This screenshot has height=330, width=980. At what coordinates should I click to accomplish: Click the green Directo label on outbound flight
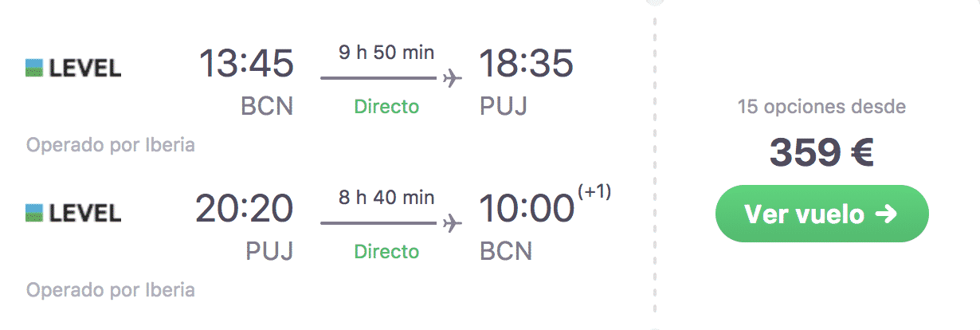pos(386,107)
